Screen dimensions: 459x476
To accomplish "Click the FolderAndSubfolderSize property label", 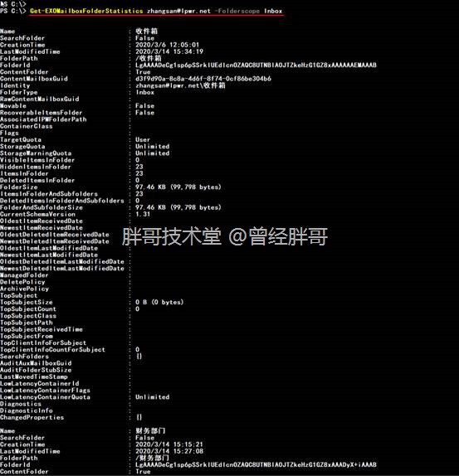I will 42,207.
